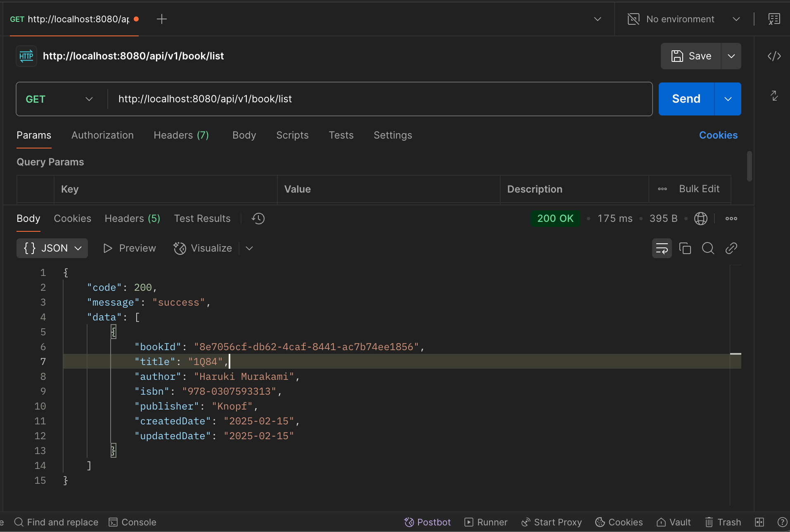Image resolution: width=790 pixels, height=532 pixels.
Task: Expand the Send button options arrow
Action: coord(728,99)
